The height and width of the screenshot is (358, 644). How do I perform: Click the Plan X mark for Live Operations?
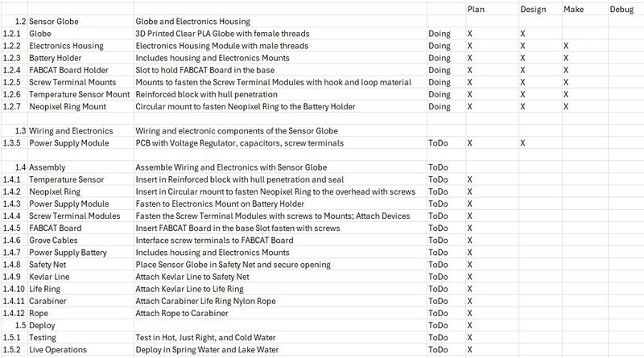469,350
